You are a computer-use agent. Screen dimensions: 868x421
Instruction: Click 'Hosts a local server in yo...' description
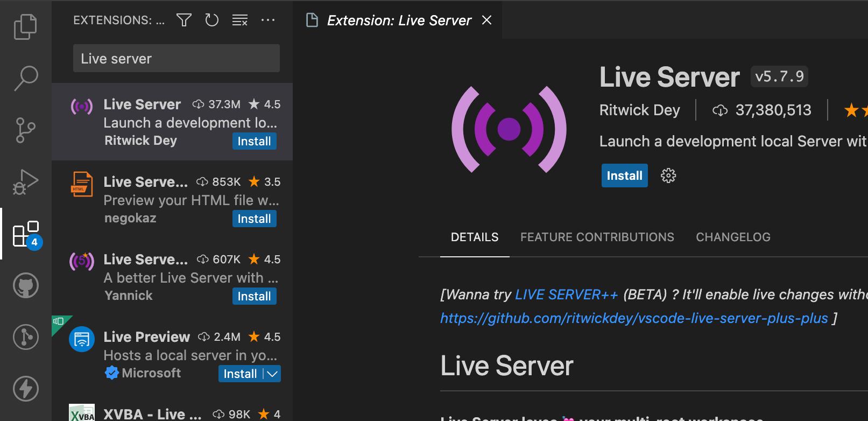click(x=190, y=355)
